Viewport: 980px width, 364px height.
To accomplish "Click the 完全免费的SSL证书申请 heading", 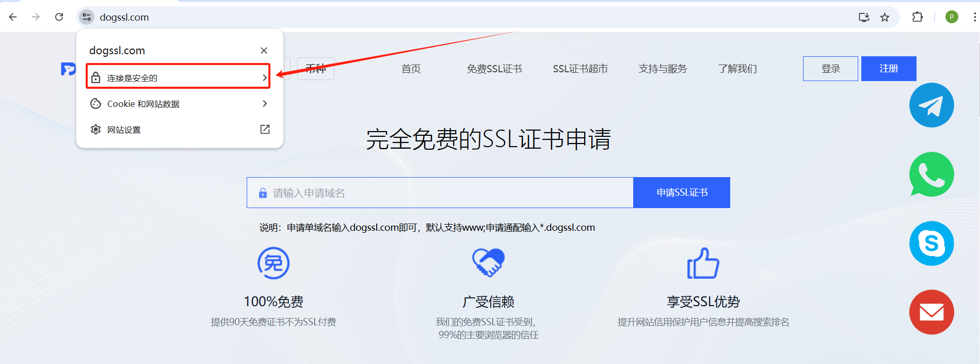I will [x=488, y=139].
